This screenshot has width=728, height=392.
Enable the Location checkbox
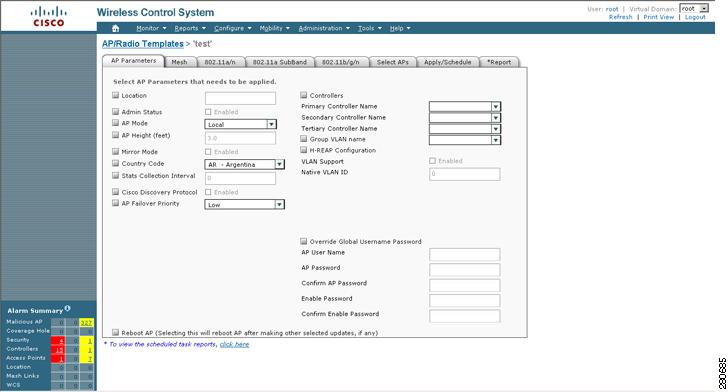pyautogui.click(x=116, y=95)
